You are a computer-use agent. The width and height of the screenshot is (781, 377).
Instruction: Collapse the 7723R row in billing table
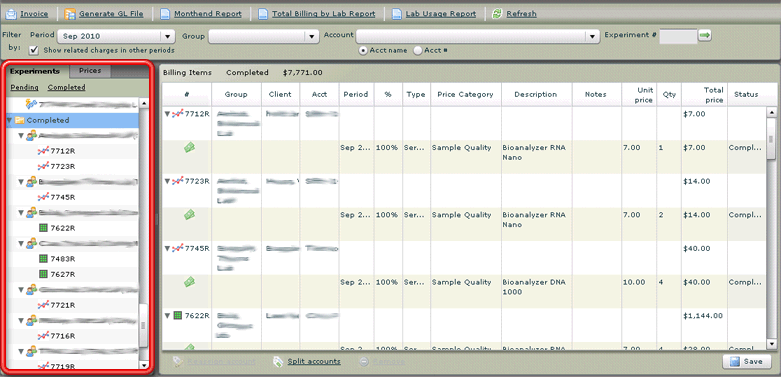(167, 181)
